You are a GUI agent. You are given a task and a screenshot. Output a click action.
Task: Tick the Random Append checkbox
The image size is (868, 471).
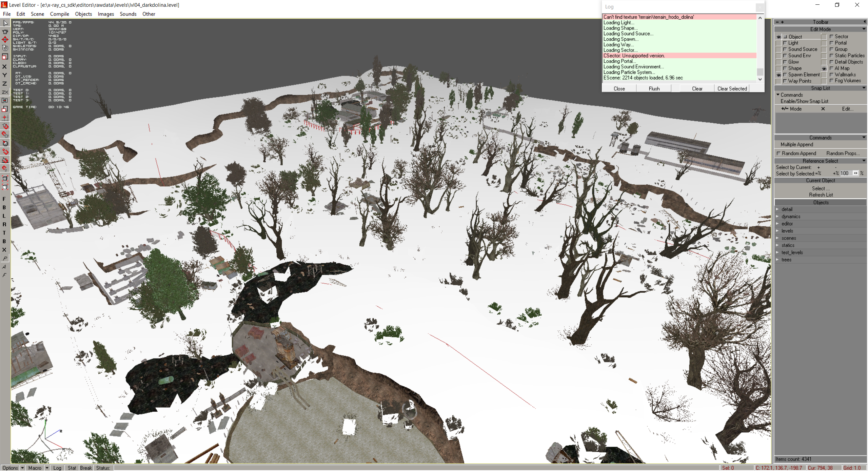(x=779, y=153)
